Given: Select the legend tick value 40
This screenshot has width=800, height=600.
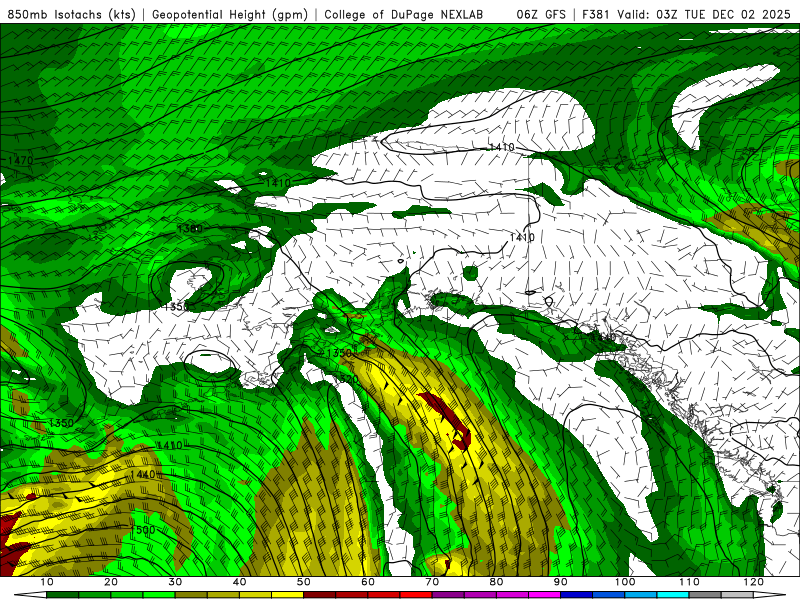Looking at the screenshot, I should [239, 582].
